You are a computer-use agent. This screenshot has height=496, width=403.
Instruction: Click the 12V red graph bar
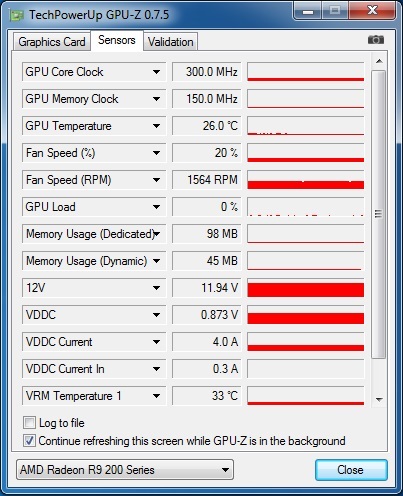(x=306, y=290)
